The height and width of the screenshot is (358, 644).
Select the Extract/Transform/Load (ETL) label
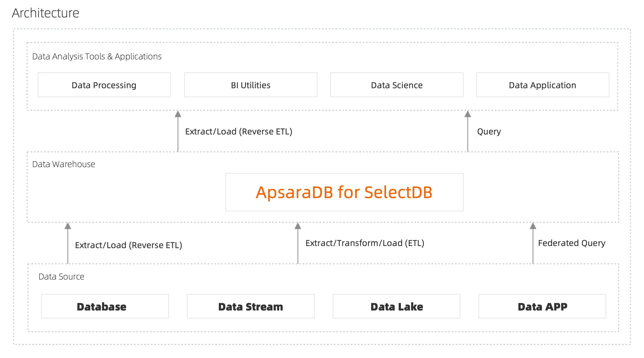[365, 243]
